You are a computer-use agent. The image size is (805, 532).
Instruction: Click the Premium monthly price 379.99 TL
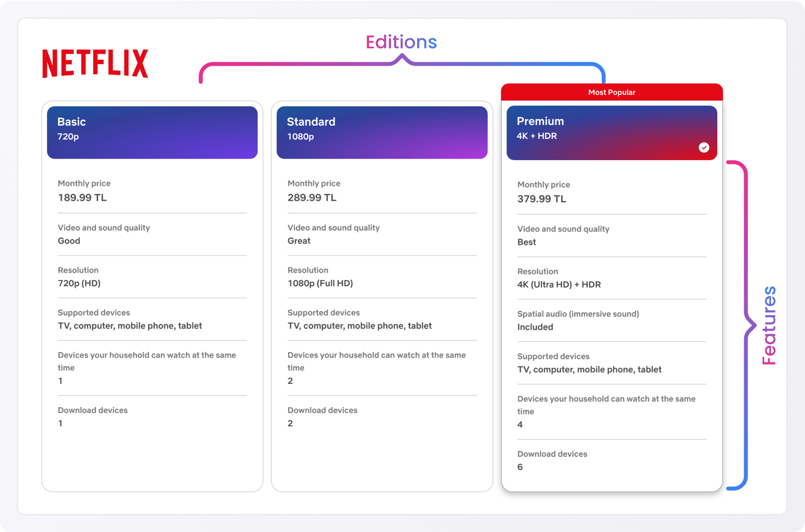[541, 199]
